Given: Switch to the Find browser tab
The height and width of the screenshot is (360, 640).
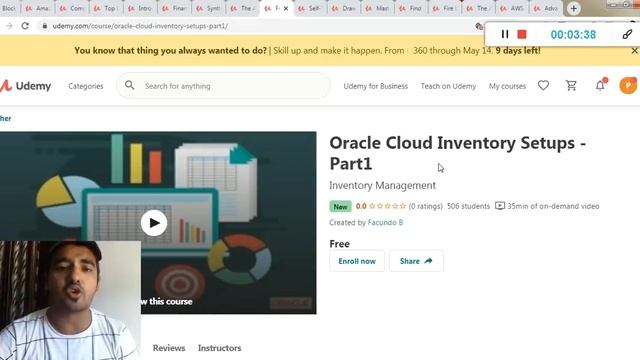Looking at the screenshot, I should point(411,8).
